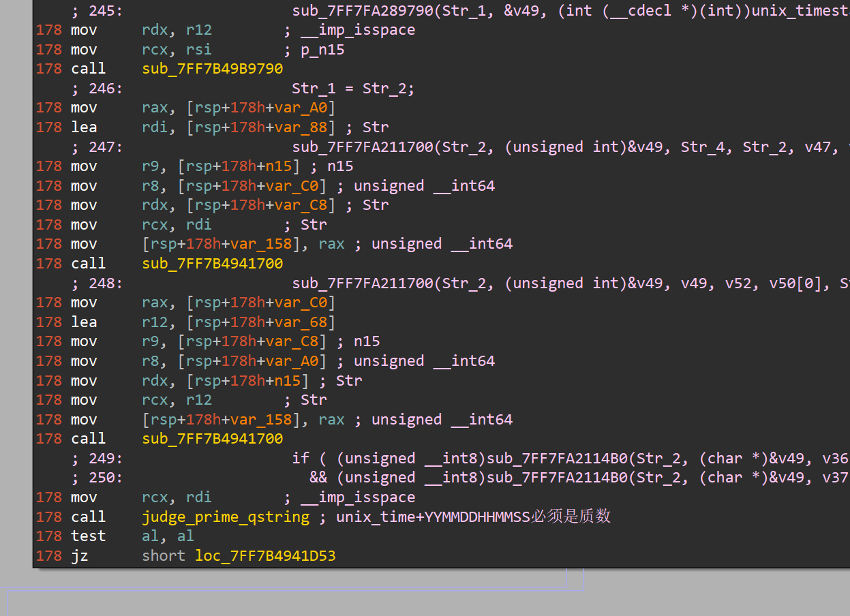Select the 'test al, al' instruction
This screenshot has width=850, height=616.
tap(132, 536)
